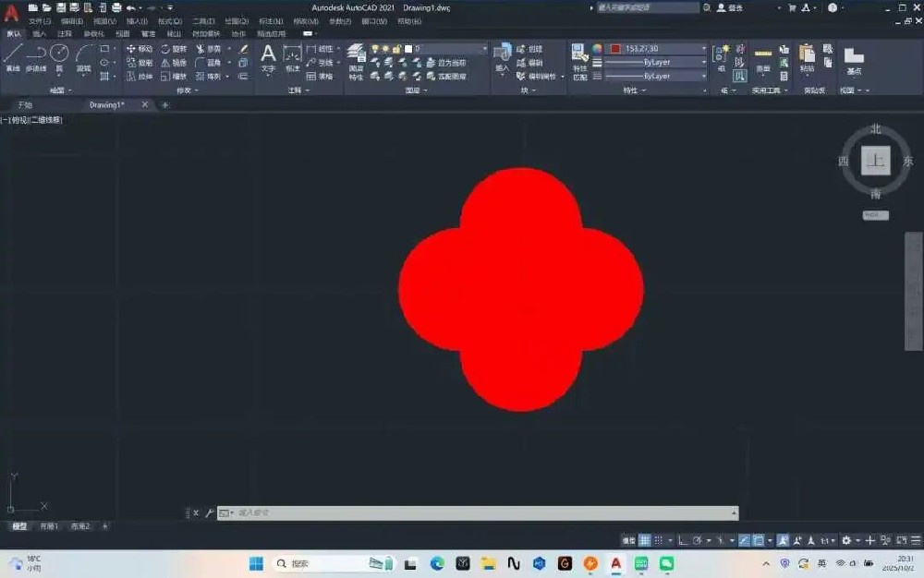Screen dimensions: 924x578
Task: Choose the Polyline (多段线) tool
Action: [36, 56]
